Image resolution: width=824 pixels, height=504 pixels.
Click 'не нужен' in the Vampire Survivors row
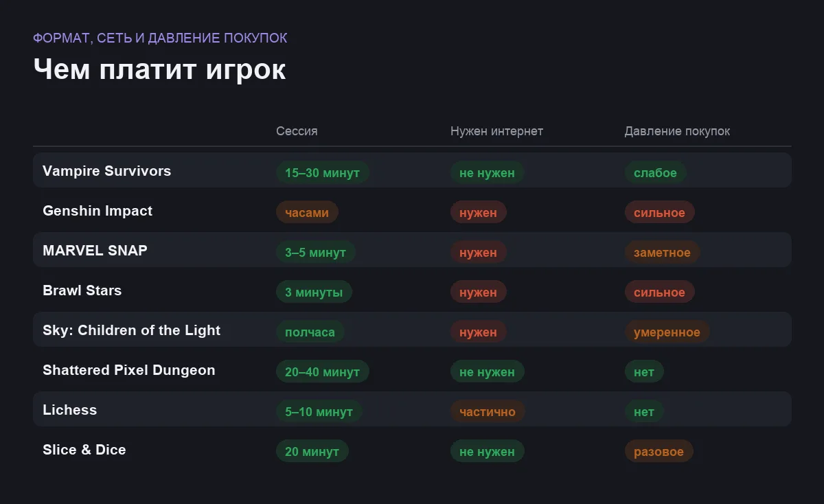[488, 172]
